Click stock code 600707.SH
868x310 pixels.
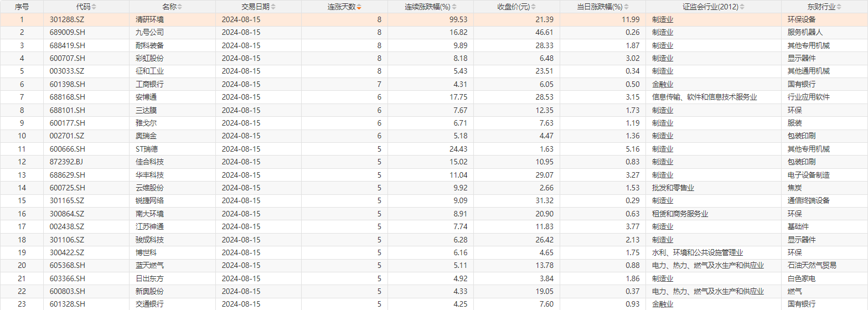pyautogui.click(x=66, y=58)
